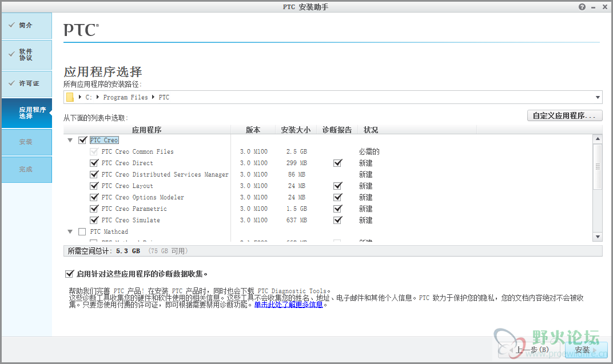
Task: Go to the 简介 step
Action: pos(26,26)
